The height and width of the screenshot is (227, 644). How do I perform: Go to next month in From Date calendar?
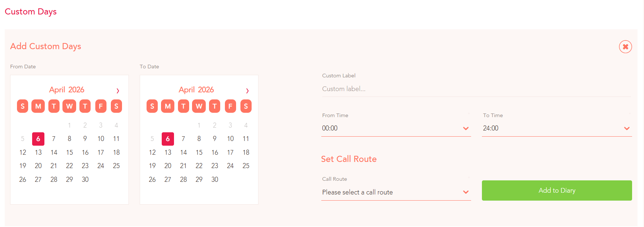[x=118, y=90]
